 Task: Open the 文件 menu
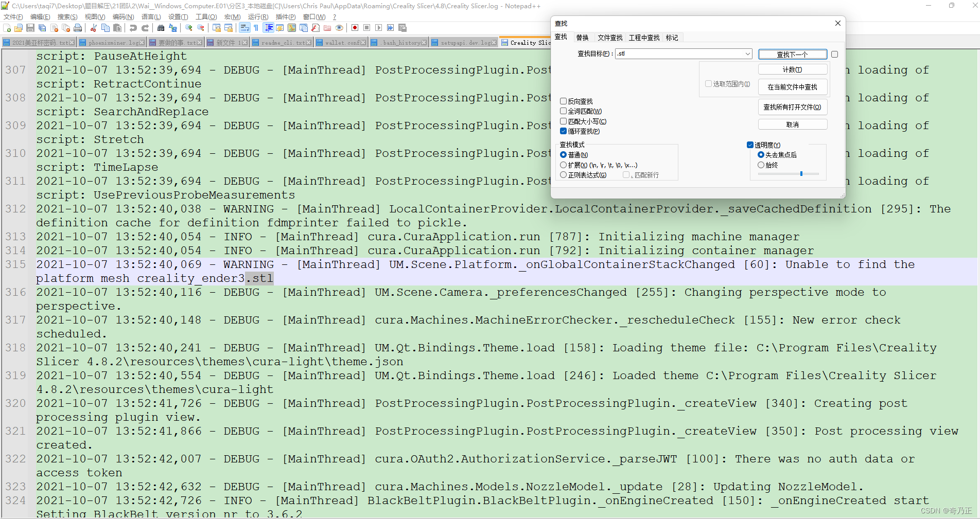(13, 17)
